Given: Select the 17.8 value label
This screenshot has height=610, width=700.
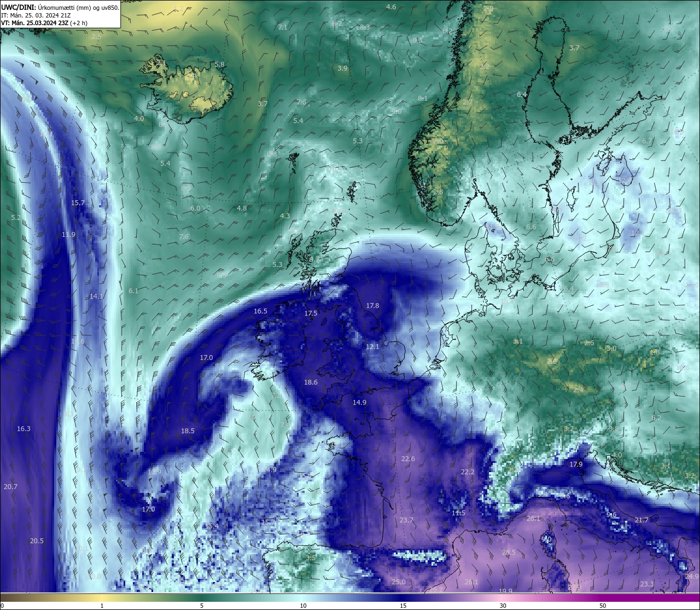Looking at the screenshot, I should (372, 306).
